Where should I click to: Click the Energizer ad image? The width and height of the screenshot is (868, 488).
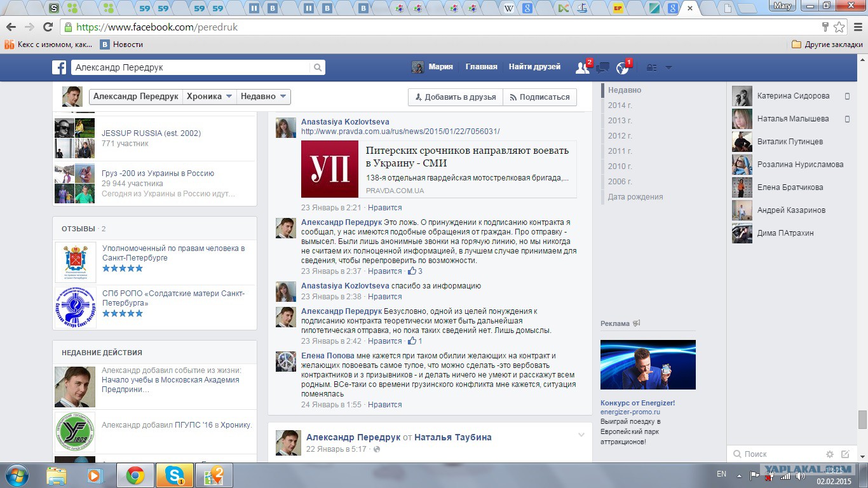[648, 365]
